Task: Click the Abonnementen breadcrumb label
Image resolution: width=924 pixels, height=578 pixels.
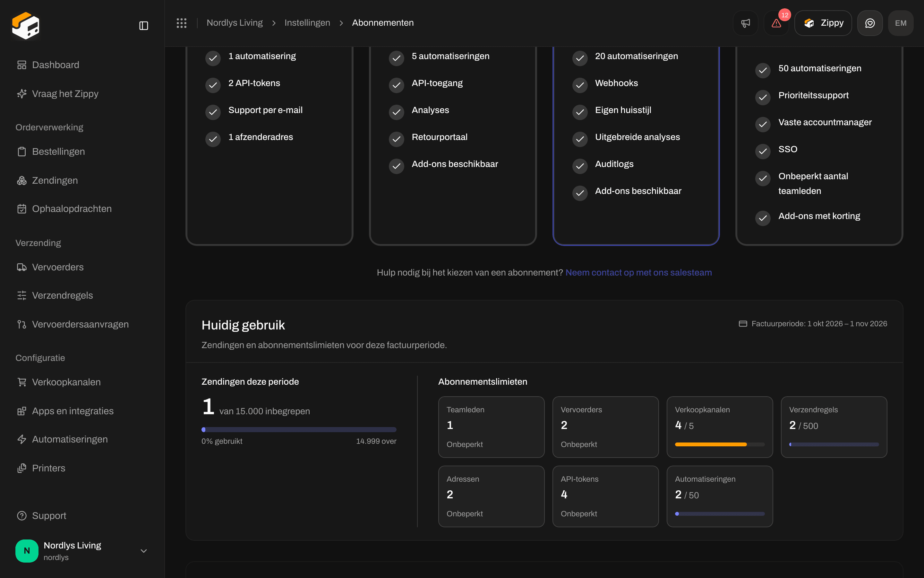Action: (x=382, y=23)
